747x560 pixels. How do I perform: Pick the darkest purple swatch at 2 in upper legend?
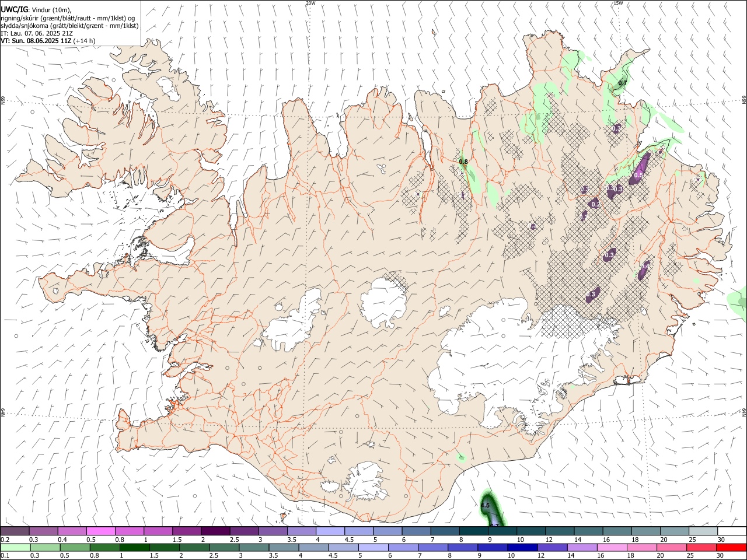pyautogui.click(x=215, y=531)
